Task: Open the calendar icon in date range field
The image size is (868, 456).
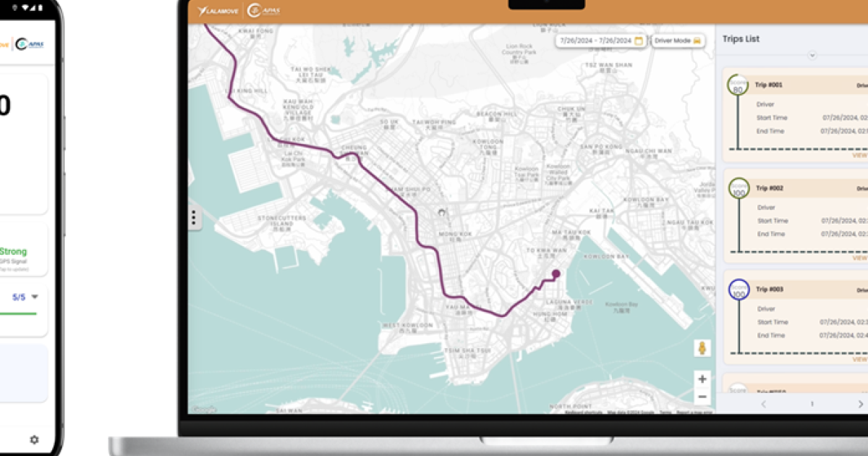Action: [639, 41]
